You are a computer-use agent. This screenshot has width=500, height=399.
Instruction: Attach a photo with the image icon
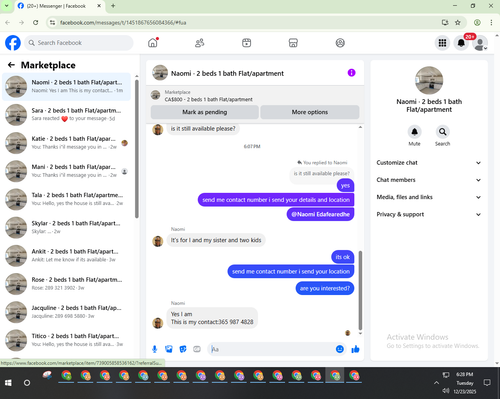click(169, 349)
